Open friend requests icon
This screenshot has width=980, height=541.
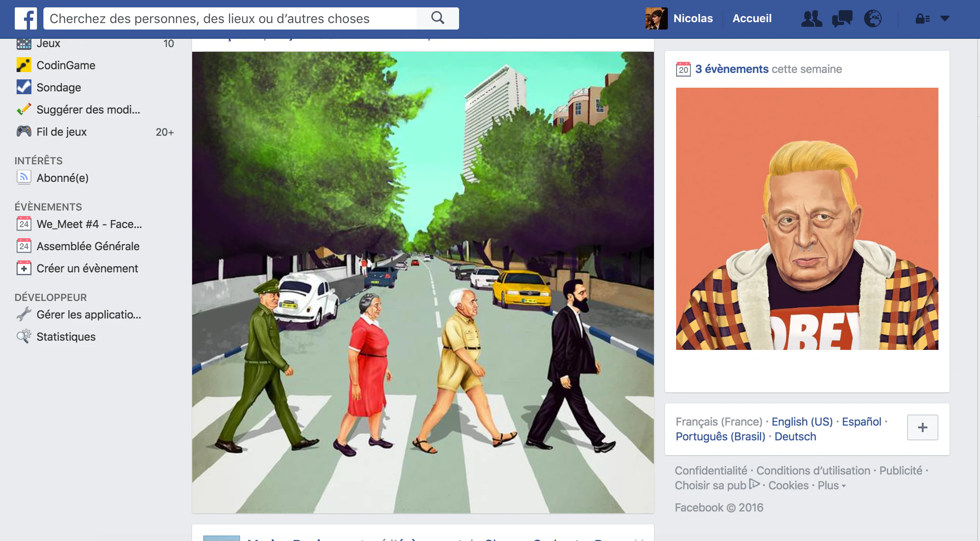(811, 18)
